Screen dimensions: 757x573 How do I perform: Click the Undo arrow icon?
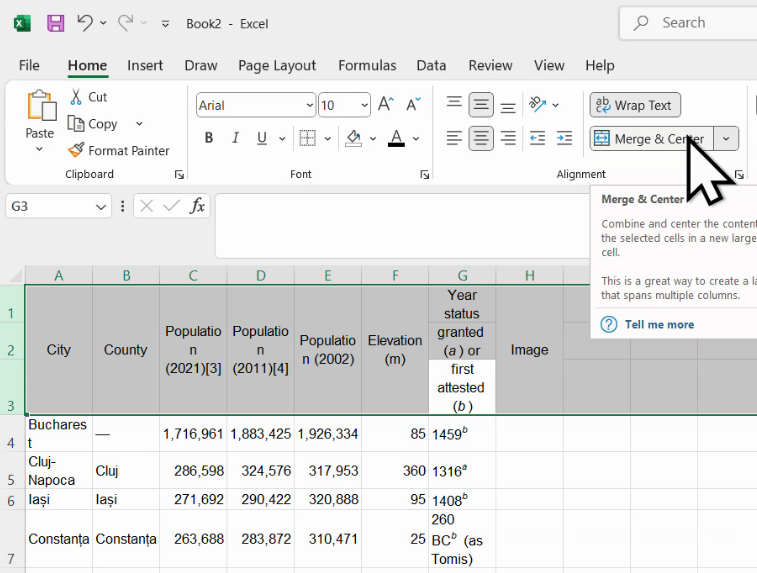pos(85,23)
